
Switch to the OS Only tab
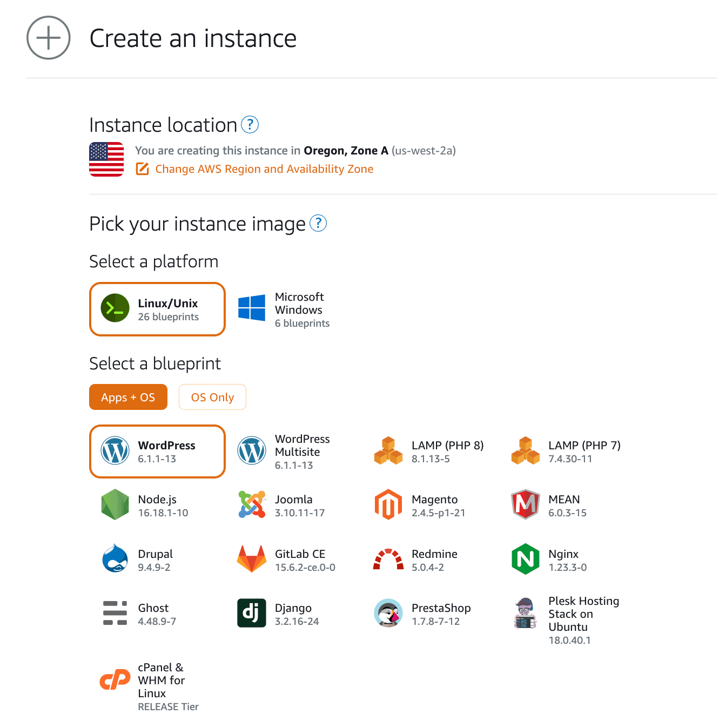click(x=212, y=397)
